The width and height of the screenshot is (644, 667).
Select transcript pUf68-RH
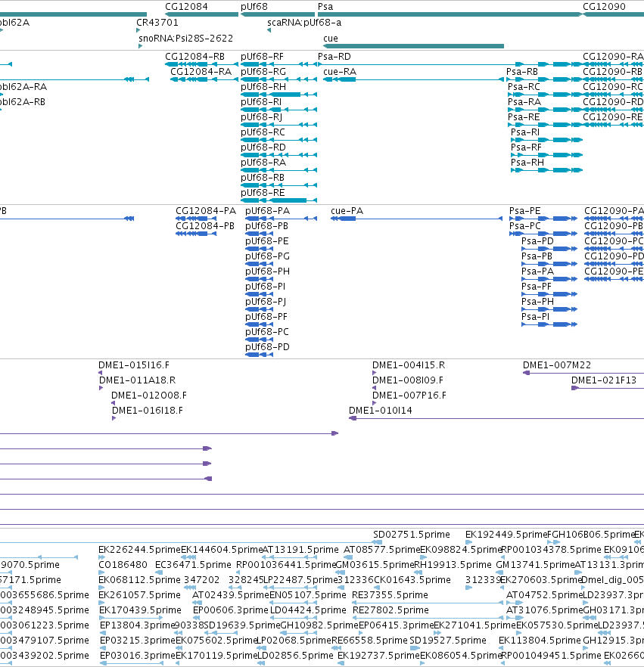(x=278, y=95)
